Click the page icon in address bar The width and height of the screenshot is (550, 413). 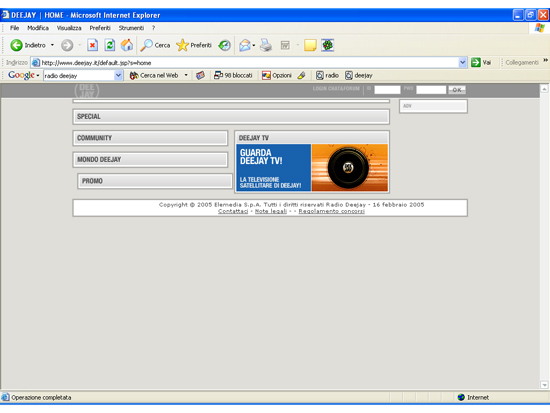point(36,62)
